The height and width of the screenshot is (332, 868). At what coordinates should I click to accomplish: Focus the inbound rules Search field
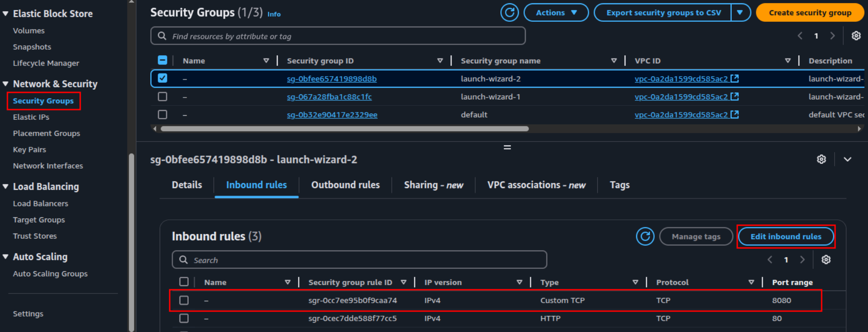click(x=359, y=260)
